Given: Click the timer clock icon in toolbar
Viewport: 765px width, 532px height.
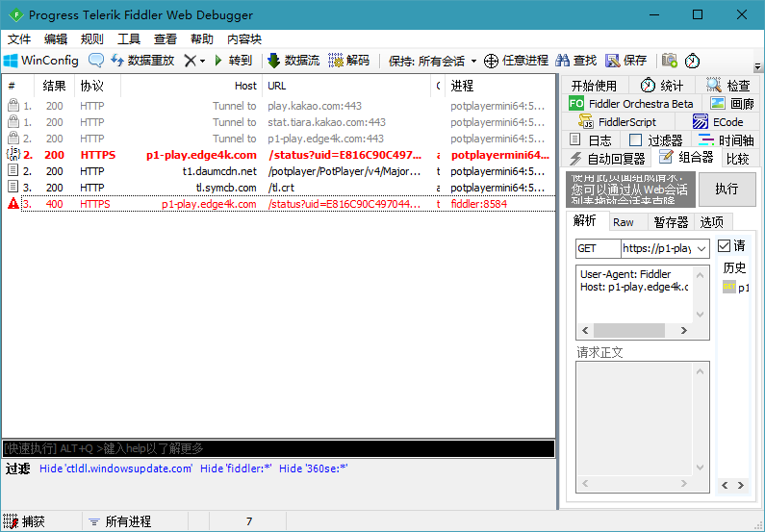Looking at the screenshot, I should click(x=692, y=61).
